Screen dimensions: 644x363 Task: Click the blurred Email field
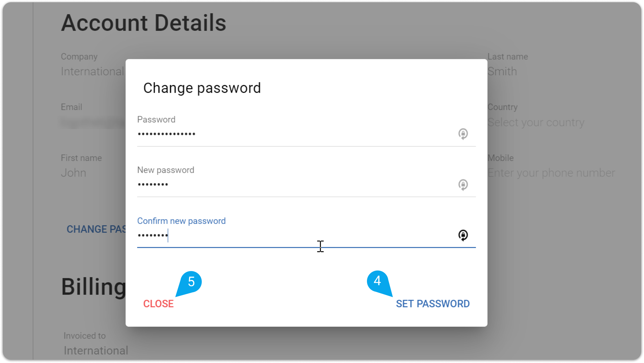click(x=93, y=122)
